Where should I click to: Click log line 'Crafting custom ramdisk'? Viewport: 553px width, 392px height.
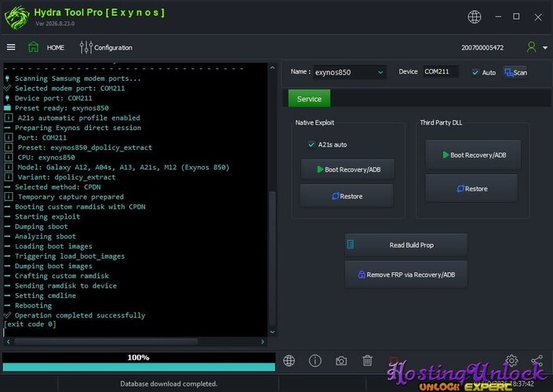click(62, 276)
